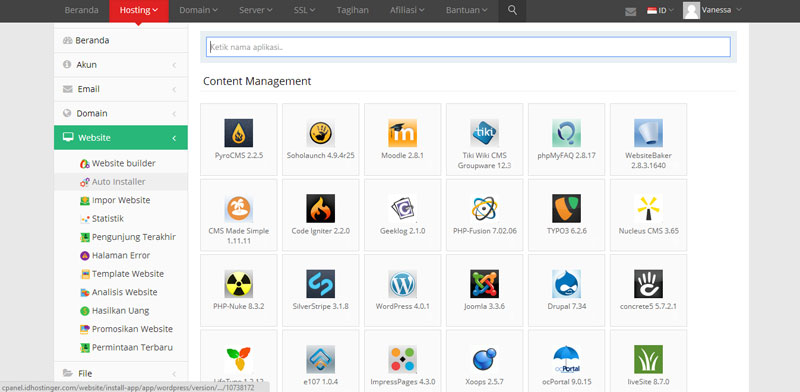The width and height of the screenshot is (800, 392).
Task: Choose the Drupal 7.34 icon
Action: [566, 284]
